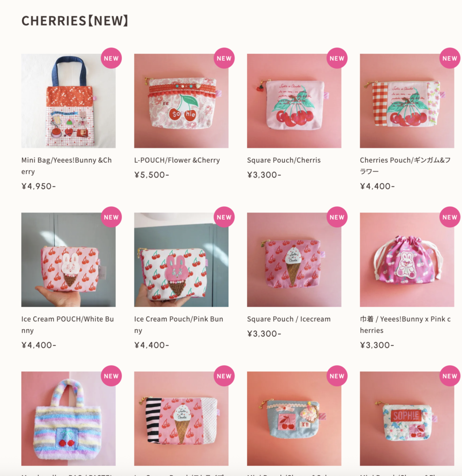The width and height of the screenshot is (462, 476).
Task: Open the pastel striped fluffy bag thumbnail
Action: [68, 418]
